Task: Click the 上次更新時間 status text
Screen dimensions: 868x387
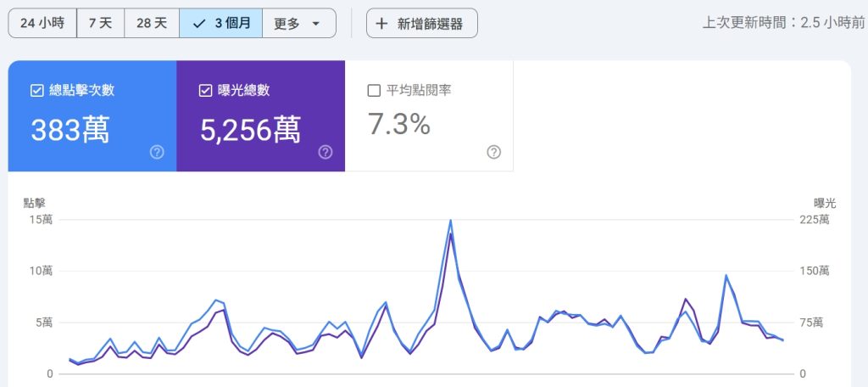Action: pyautogui.click(x=783, y=23)
